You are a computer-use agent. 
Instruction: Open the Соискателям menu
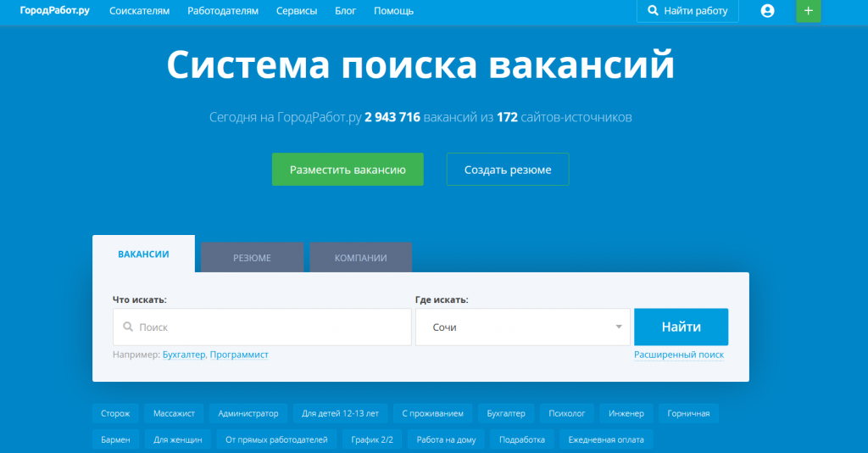pyautogui.click(x=140, y=11)
